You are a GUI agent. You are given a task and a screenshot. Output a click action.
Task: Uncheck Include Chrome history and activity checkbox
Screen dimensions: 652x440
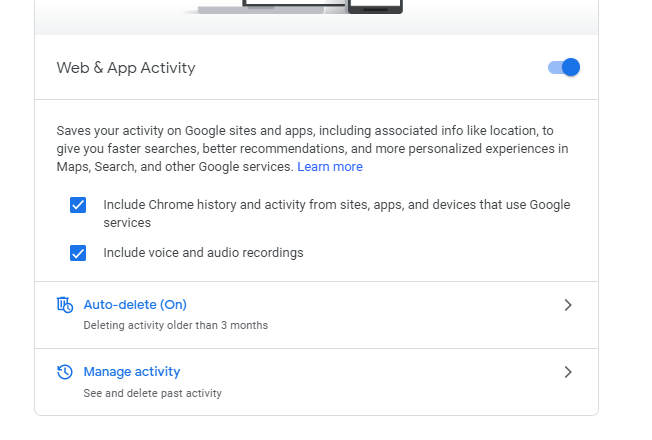[78, 205]
